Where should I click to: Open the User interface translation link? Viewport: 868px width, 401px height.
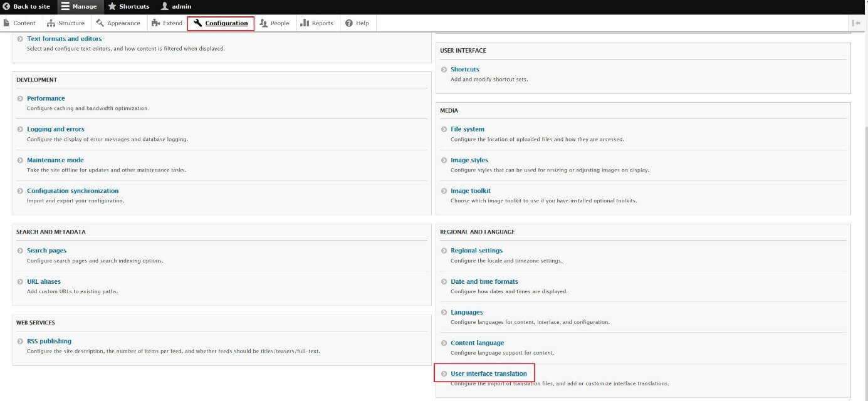(488, 373)
